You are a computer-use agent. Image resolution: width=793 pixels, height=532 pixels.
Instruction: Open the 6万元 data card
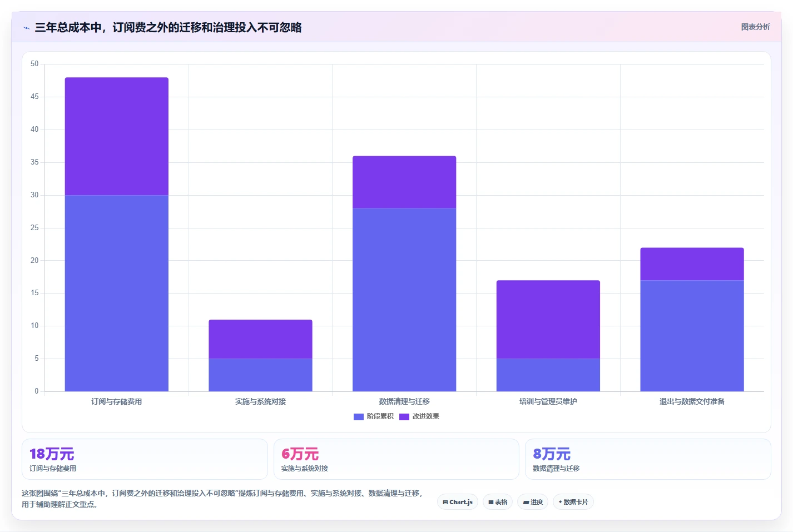tap(396, 459)
